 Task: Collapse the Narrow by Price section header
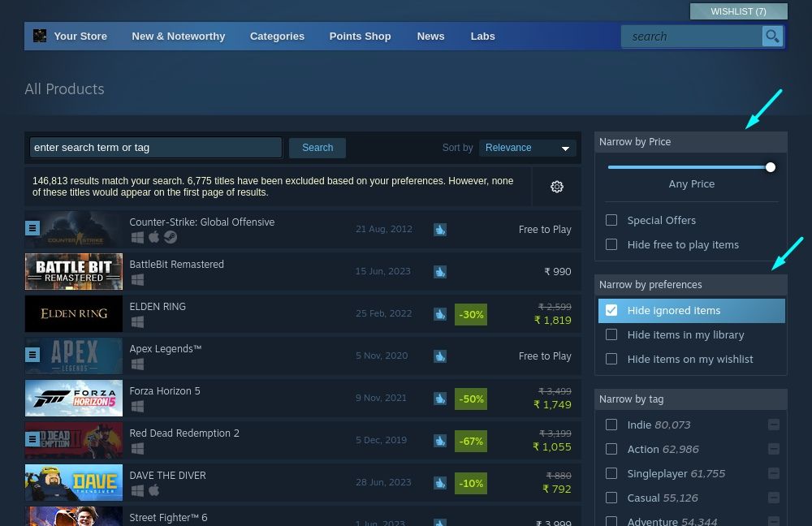pos(691,142)
